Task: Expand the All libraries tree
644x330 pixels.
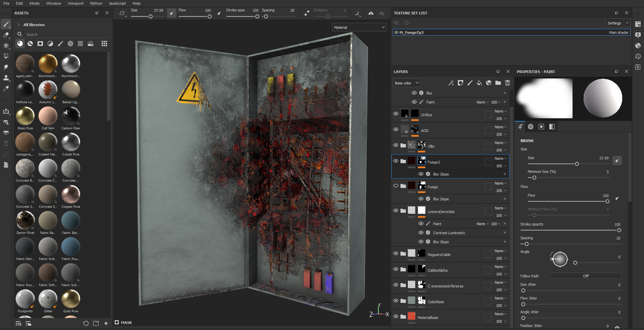Action: click(x=19, y=25)
